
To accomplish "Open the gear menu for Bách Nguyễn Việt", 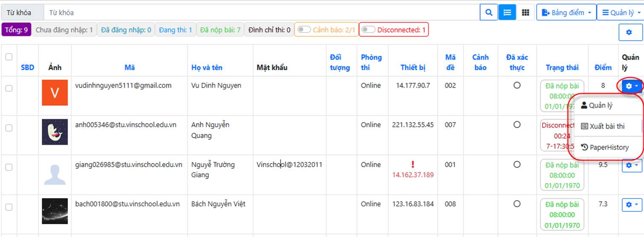I will point(632,205).
